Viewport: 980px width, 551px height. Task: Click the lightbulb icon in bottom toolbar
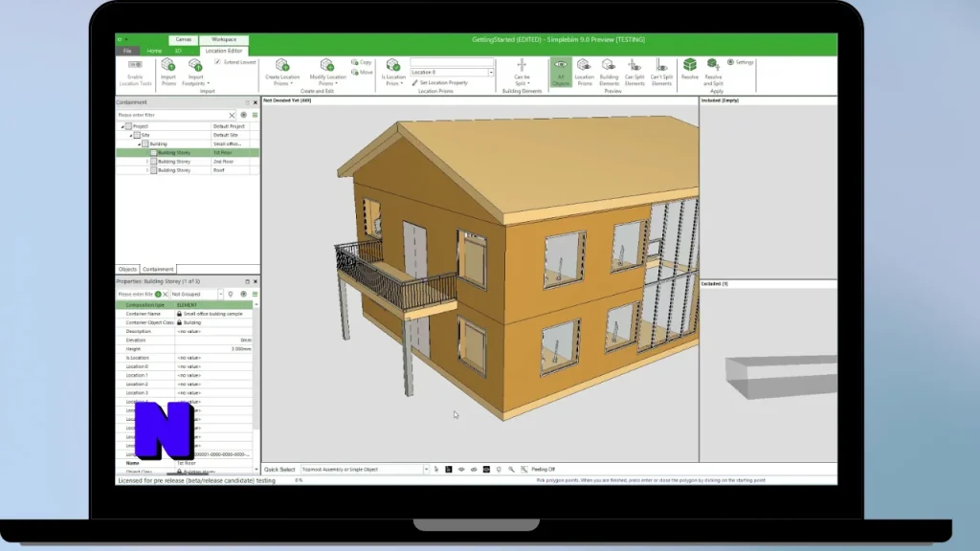tap(499, 469)
